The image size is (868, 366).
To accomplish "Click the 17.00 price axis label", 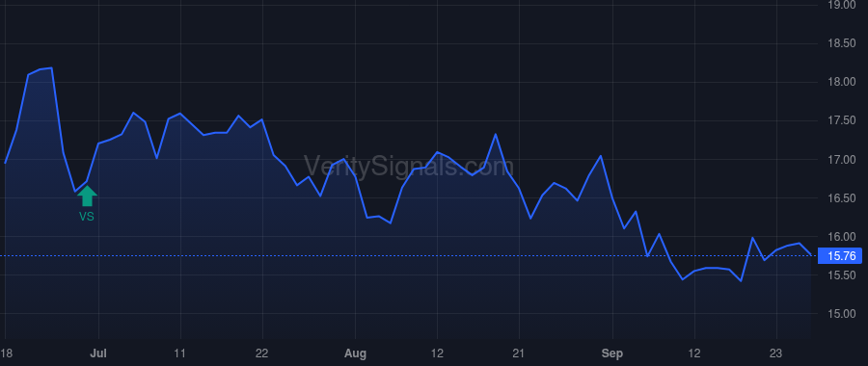I will coord(841,160).
